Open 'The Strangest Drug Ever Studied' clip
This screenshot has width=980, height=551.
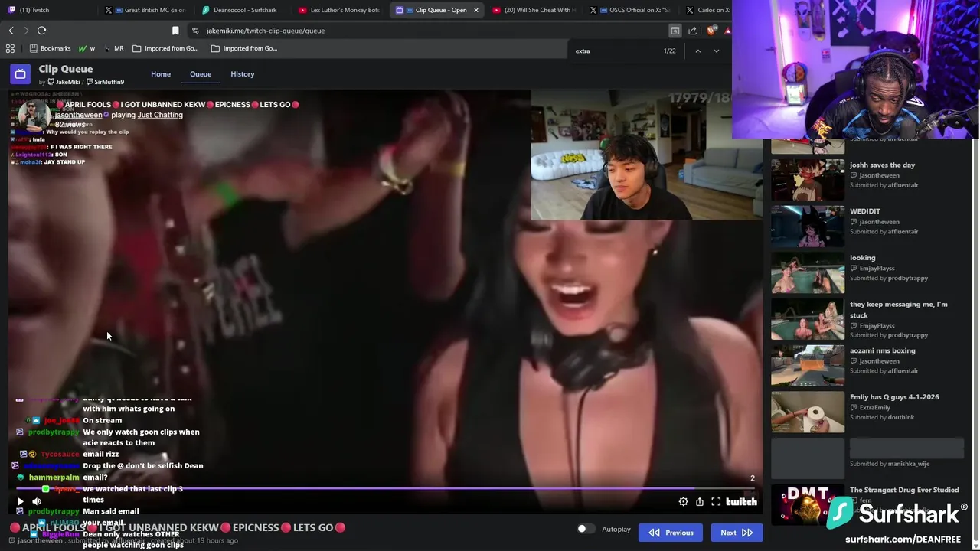pos(904,490)
